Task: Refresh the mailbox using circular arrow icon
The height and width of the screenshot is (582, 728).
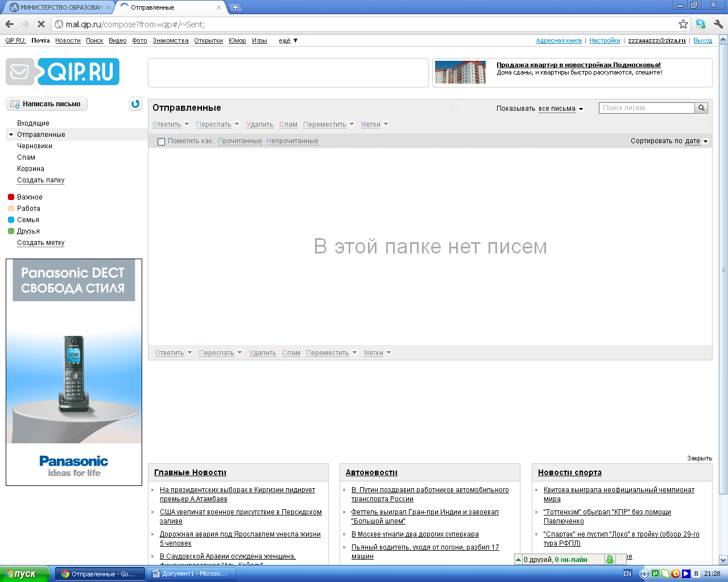Action: [135, 104]
